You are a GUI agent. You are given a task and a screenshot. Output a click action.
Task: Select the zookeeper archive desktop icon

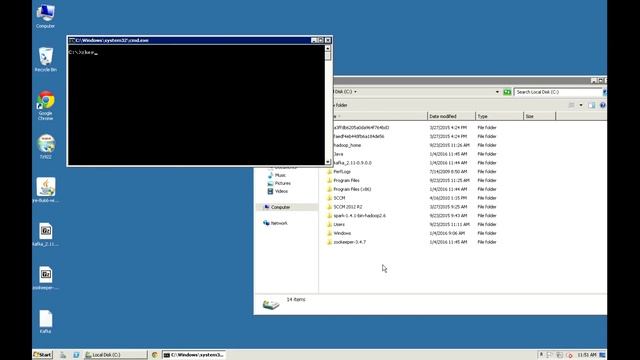click(x=45, y=278)
